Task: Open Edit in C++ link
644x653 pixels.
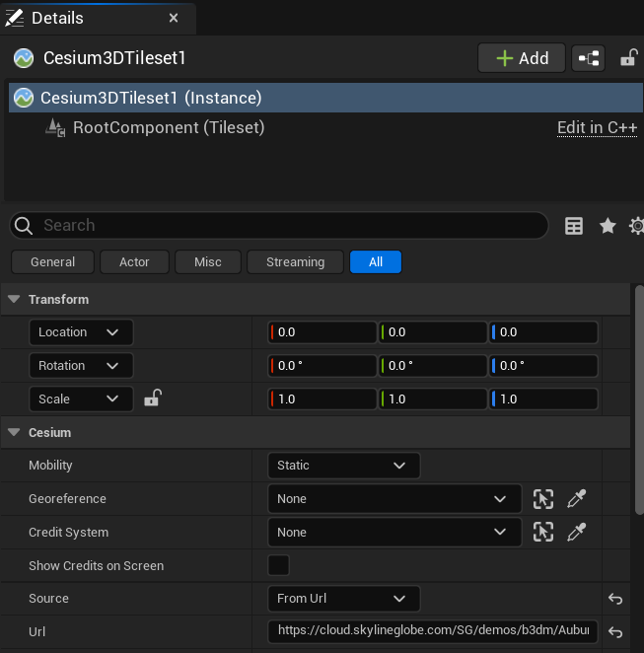Action: [597, 127]
